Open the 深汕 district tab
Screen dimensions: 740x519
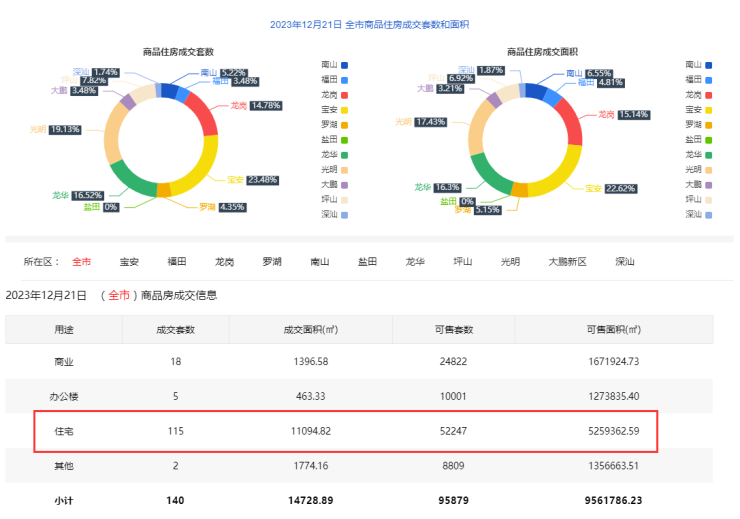[625, 262]
